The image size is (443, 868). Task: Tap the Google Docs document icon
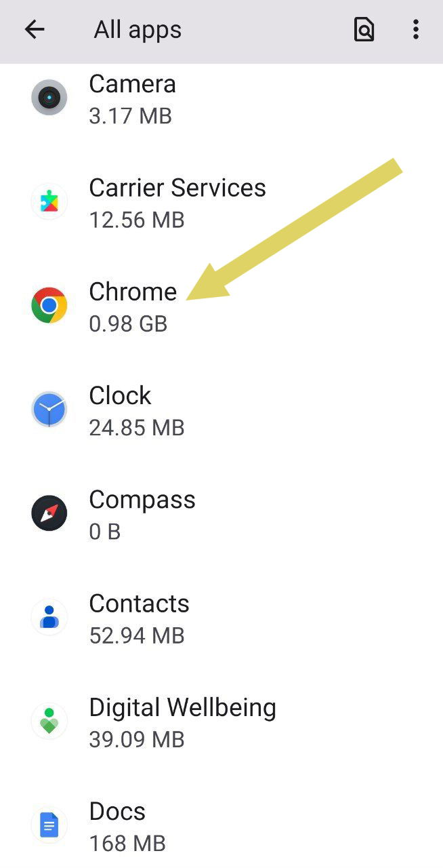point(49,825)
